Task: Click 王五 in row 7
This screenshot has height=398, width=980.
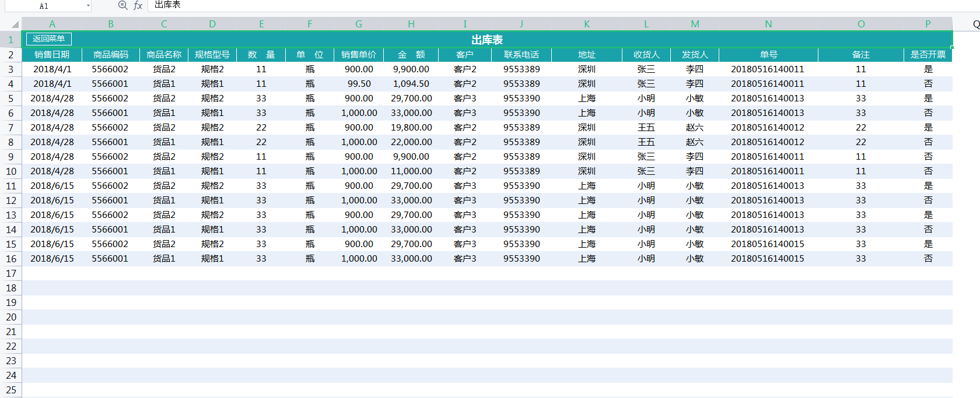Action: point(646,127)
